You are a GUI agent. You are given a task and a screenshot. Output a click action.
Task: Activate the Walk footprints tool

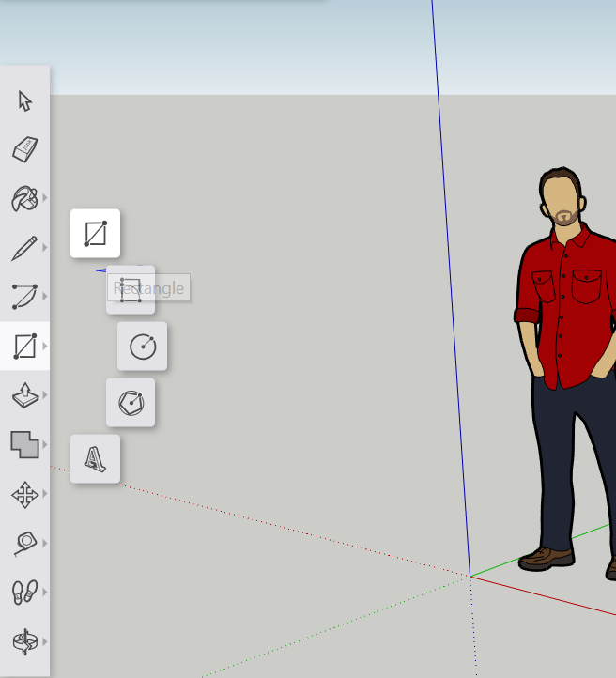click(24, 592)
